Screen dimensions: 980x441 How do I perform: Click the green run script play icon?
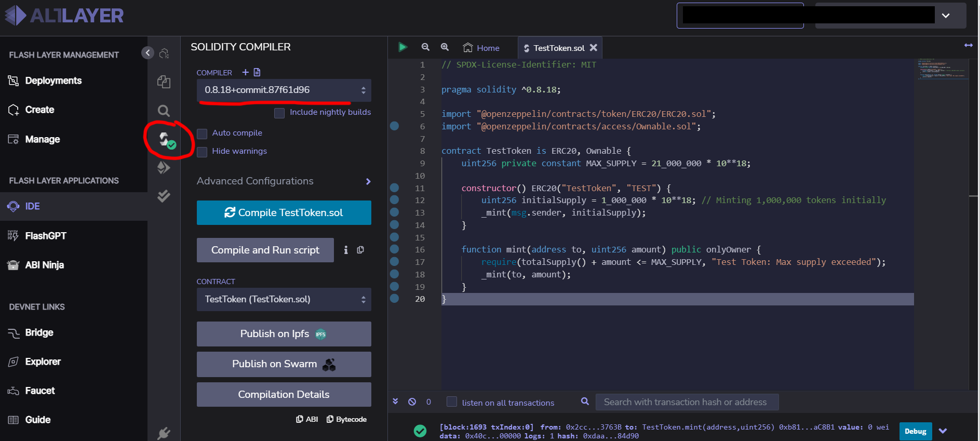402,47
